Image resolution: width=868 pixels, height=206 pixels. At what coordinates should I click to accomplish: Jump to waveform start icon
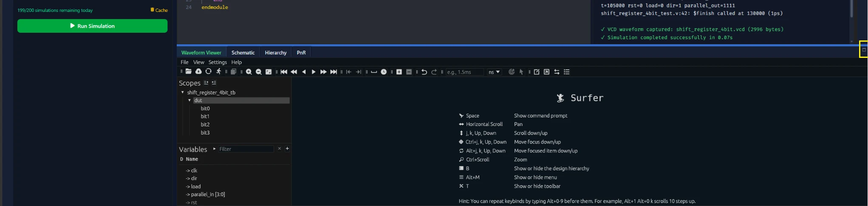[284, 72]
